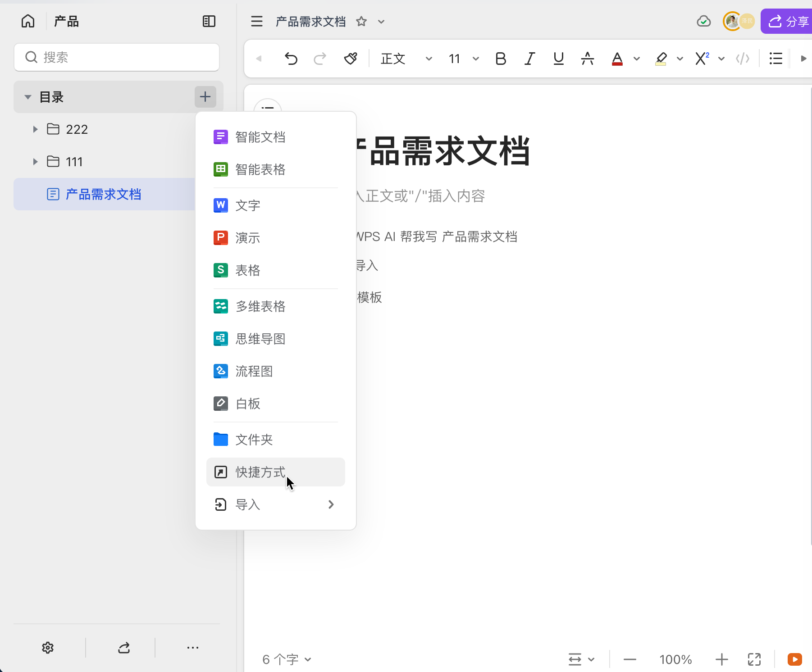This screenshot has width=812, height=672.
Task: Click the plus button next to 目录
Action: (205, 96)
